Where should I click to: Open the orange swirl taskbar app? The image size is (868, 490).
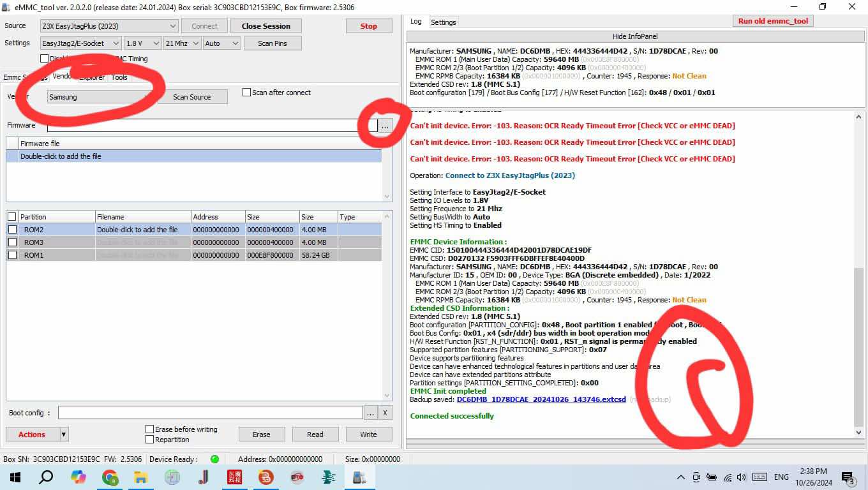click(x=266, y=477)
